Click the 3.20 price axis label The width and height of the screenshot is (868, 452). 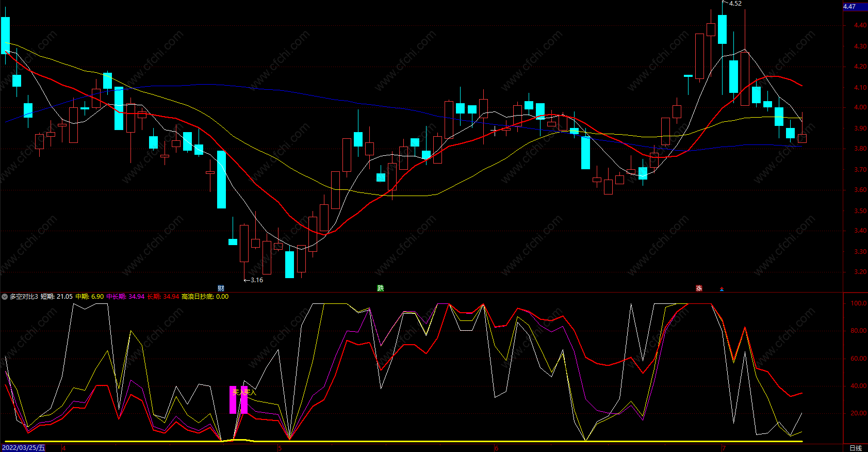tap(860, 272)
